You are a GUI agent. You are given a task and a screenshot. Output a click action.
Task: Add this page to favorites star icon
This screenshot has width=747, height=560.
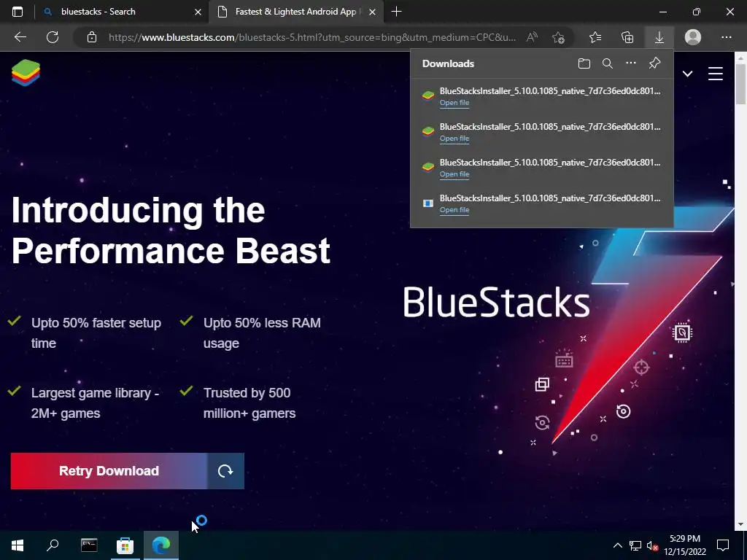point(558,37)
